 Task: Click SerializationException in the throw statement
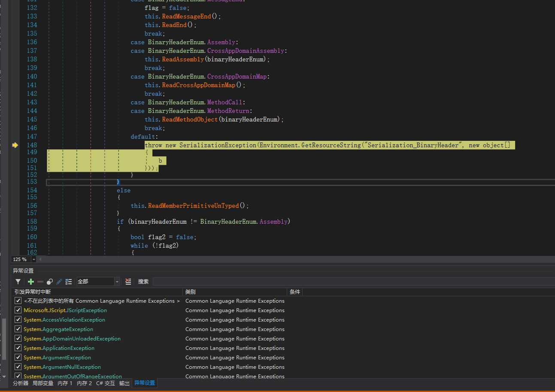pyautogui.click(x=218, y=145)
